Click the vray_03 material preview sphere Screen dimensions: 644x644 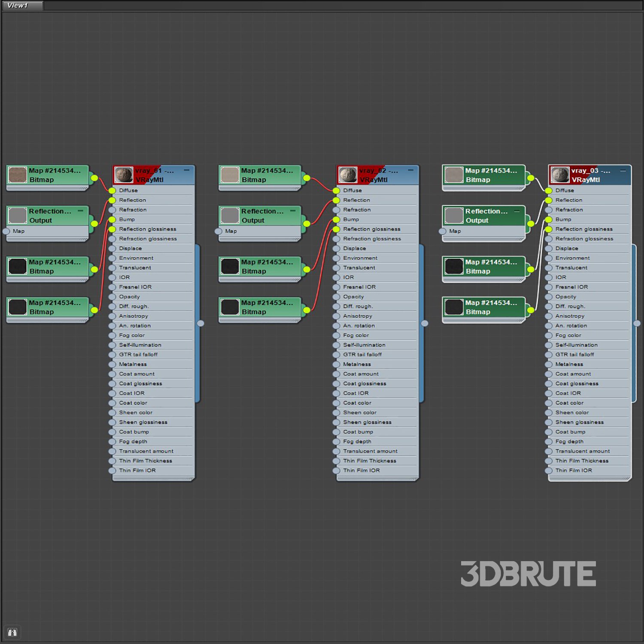[x=560, y=175]
